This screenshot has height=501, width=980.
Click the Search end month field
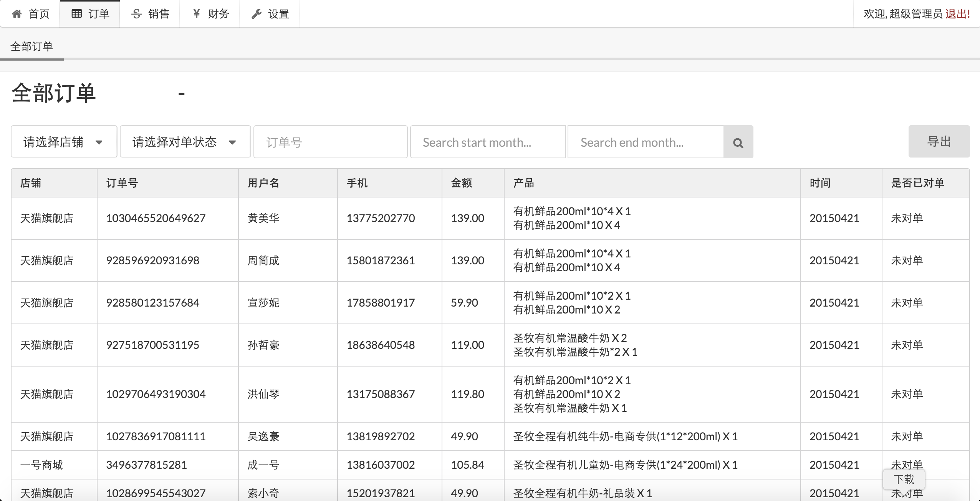tap(645, 142)
